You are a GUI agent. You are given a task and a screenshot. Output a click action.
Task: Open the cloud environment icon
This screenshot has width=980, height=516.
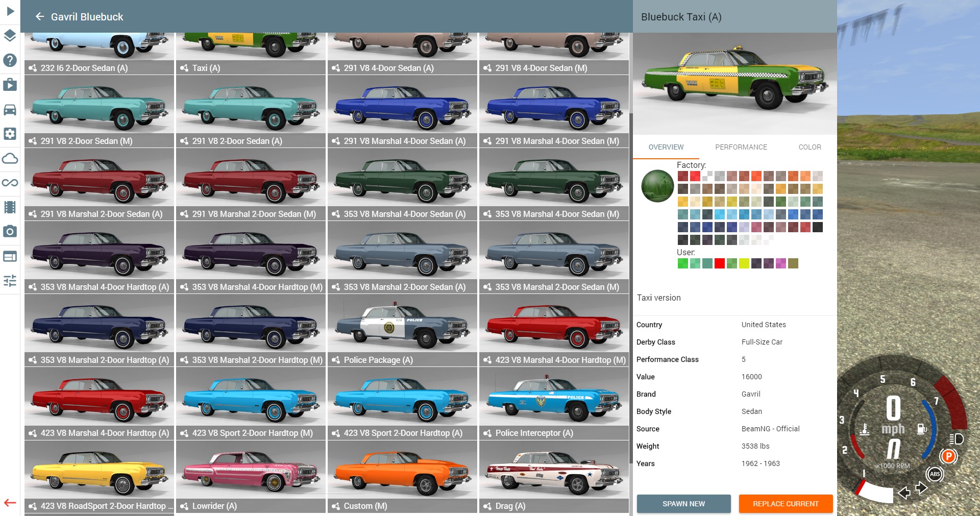point(10,158)
